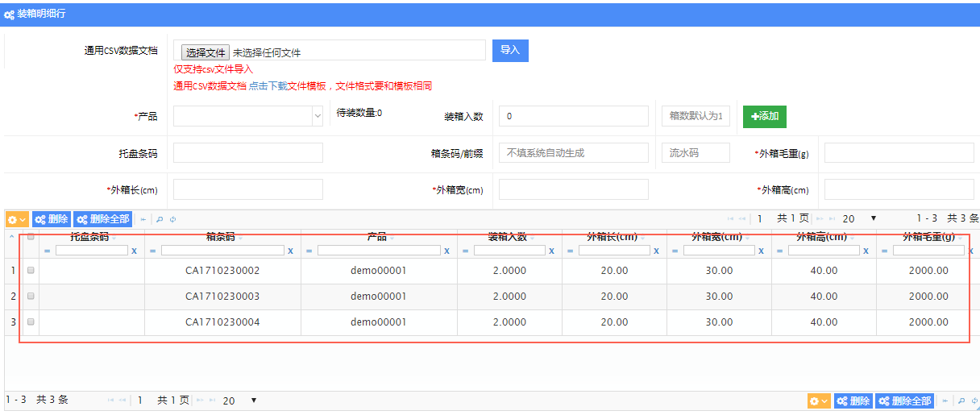Click 2000.00 in row CA1710230004

[x=928, y=322]
